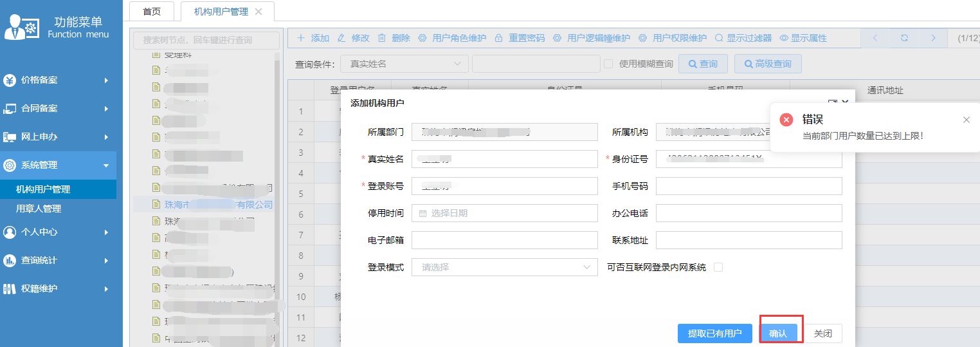The height and width of the screenshot is (347, 980).
Task: Switch to the 首页 tab
Action: click(x=152, y=12)
